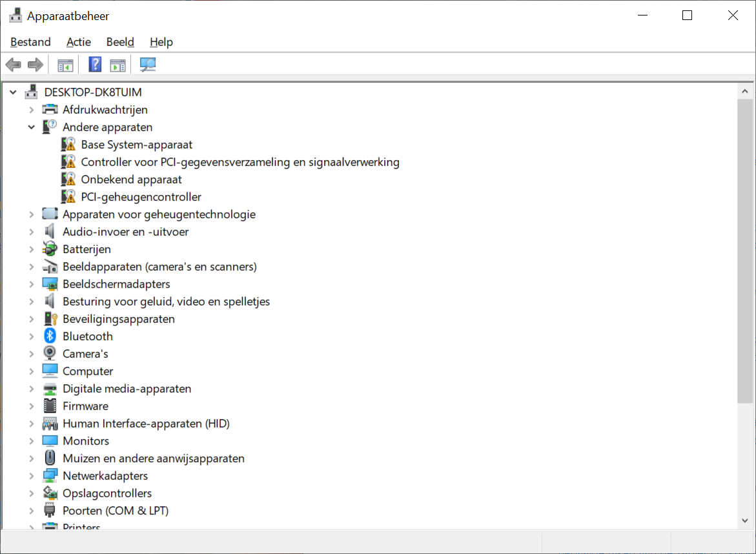Click the Forward arrow toolbar icon
The width and height of the screenshot is (756, 554).
point(36,65)
